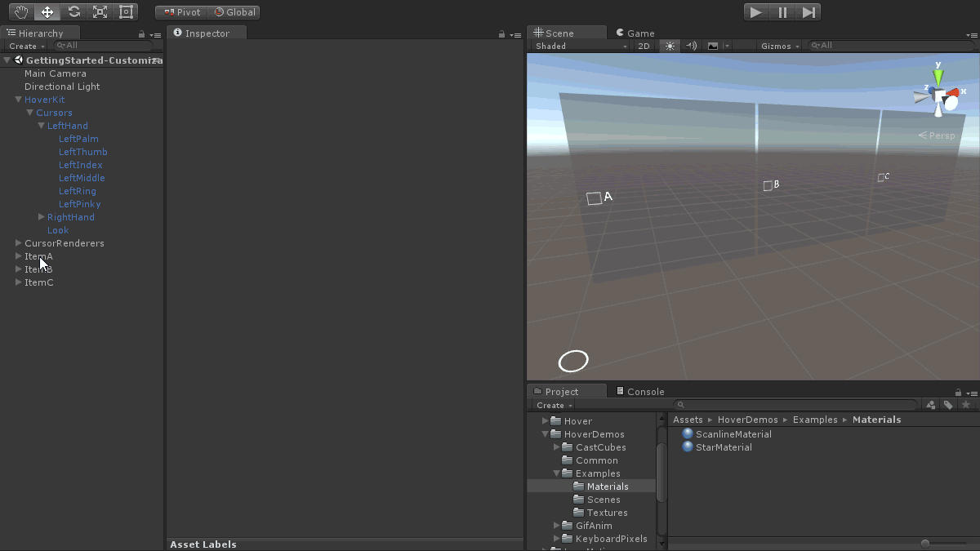
Task: Mute scene audio with the speaker icon
Action: point(691,47)
